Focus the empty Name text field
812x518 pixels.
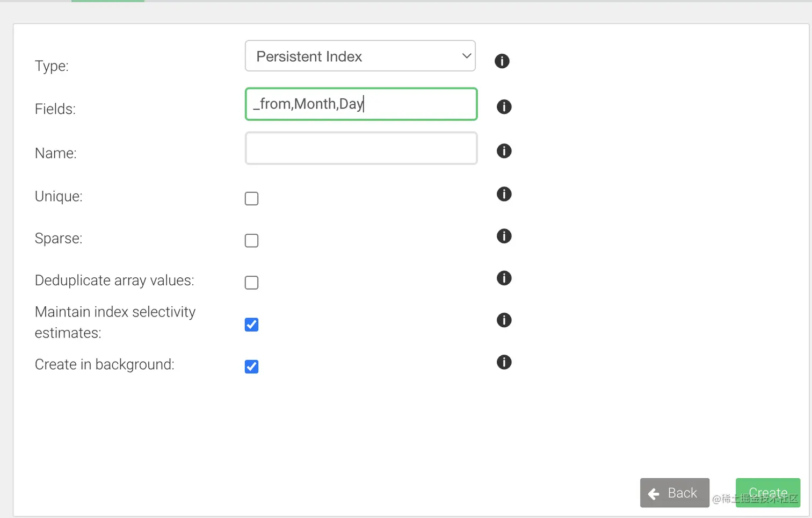pos(361,148)
